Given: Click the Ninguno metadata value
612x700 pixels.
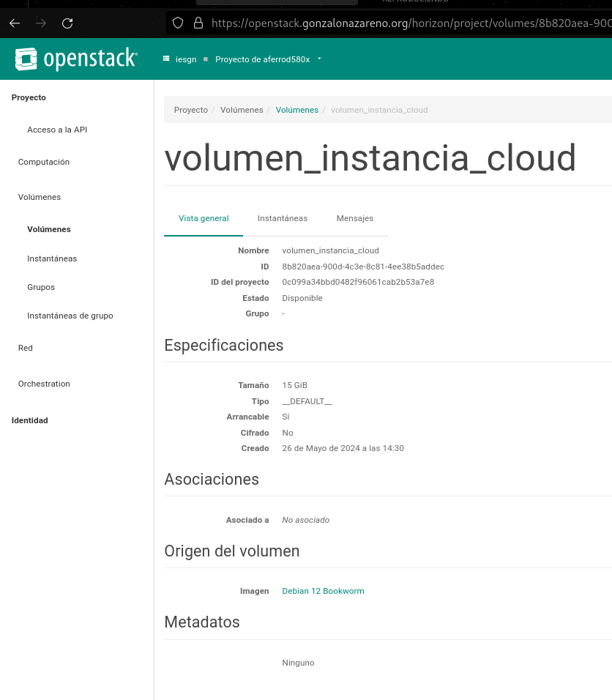Looking at the screenshot, I should [298, 663].
